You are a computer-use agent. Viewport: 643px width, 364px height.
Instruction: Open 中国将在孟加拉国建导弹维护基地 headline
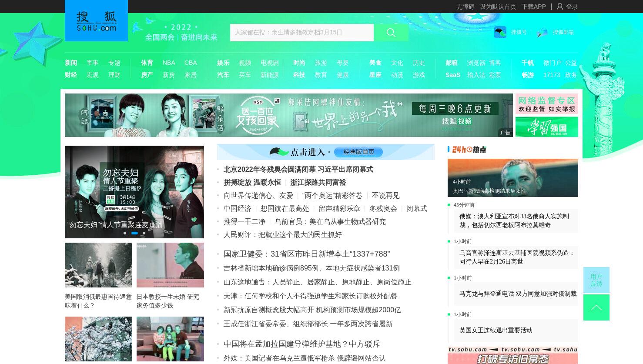(302, 344)
